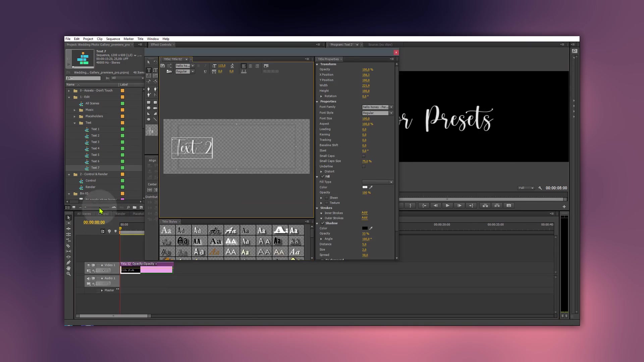Open Font Style dropdown in Title Properties
The image size is (644, 362).
[x=378, y=113]
